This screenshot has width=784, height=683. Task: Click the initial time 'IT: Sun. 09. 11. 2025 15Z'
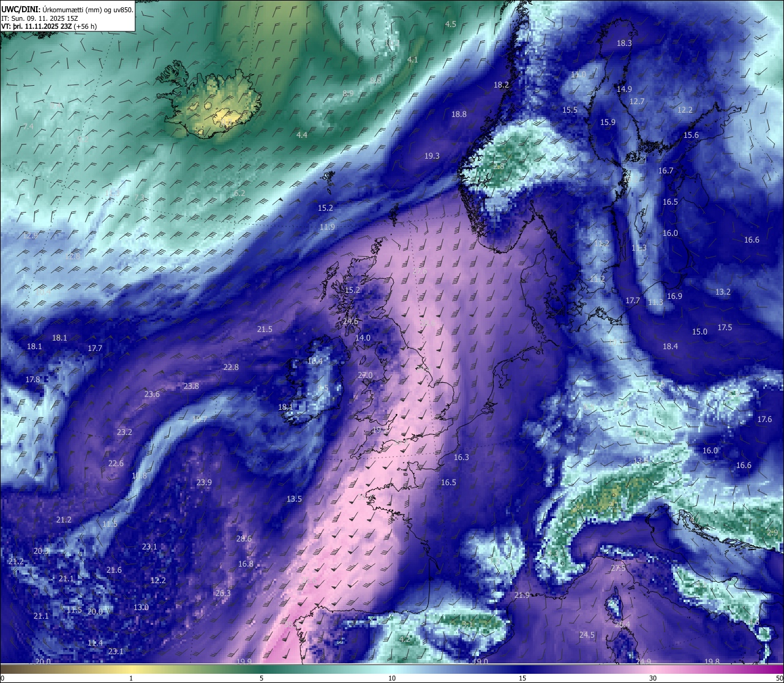(x=39, y=18)
